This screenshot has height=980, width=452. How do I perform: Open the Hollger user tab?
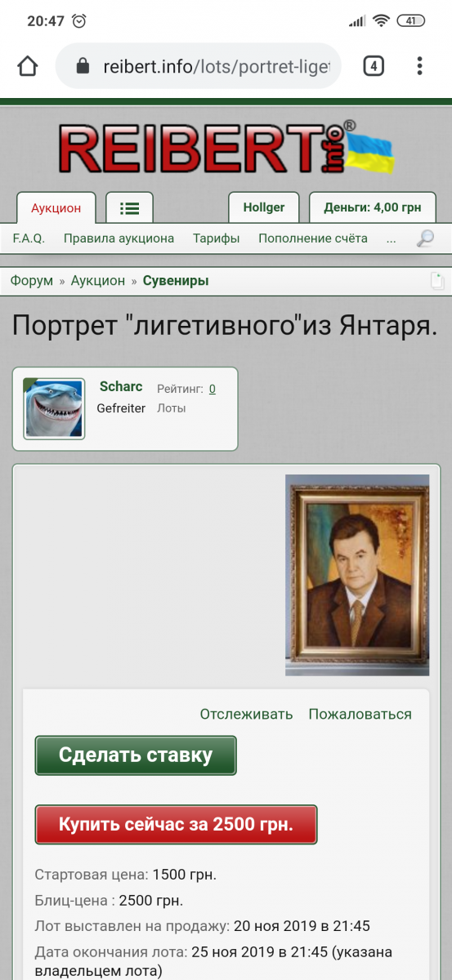264,207
